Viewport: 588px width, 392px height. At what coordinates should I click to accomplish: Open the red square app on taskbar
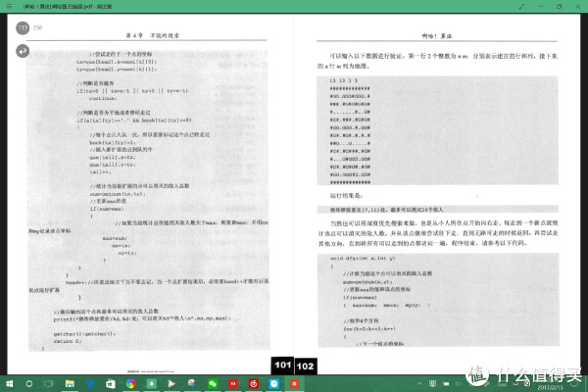pyautogui.click(x=233, y=384)
